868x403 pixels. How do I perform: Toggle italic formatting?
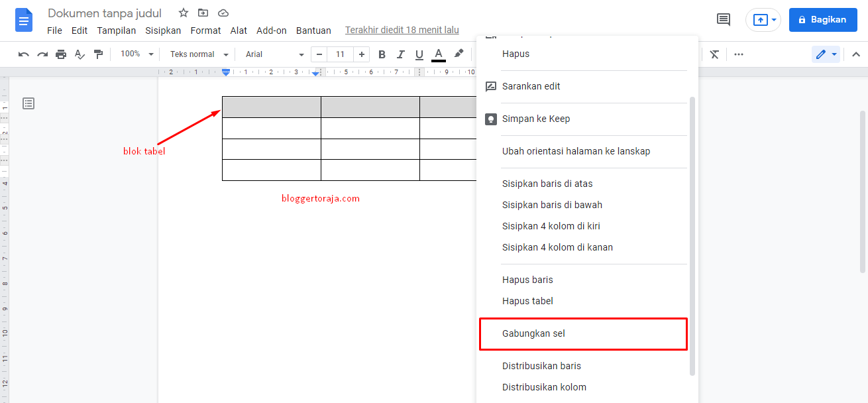(x=400, y=54)
